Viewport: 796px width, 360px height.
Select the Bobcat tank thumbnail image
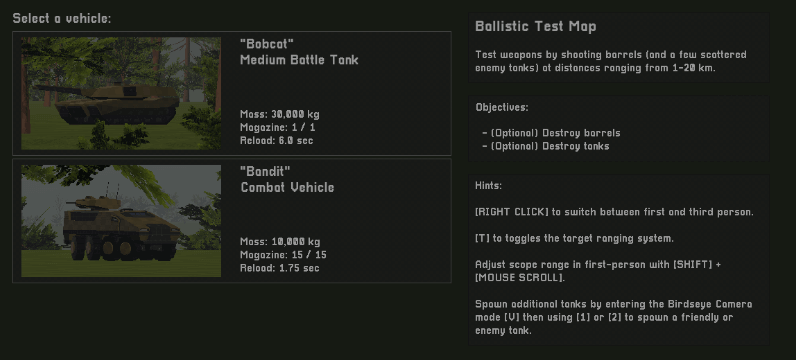[x=121, y=93]
